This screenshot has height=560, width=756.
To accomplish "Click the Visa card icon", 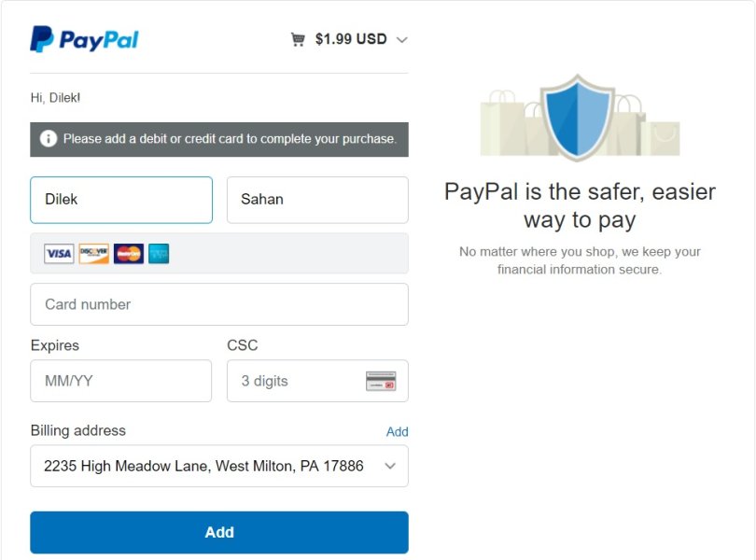I will (x=59, y=254).
